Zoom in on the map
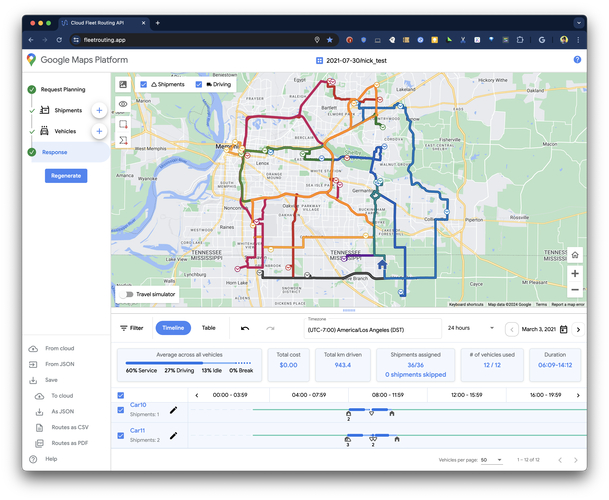Viewport: 609px width, 500px height. point(575,274)
